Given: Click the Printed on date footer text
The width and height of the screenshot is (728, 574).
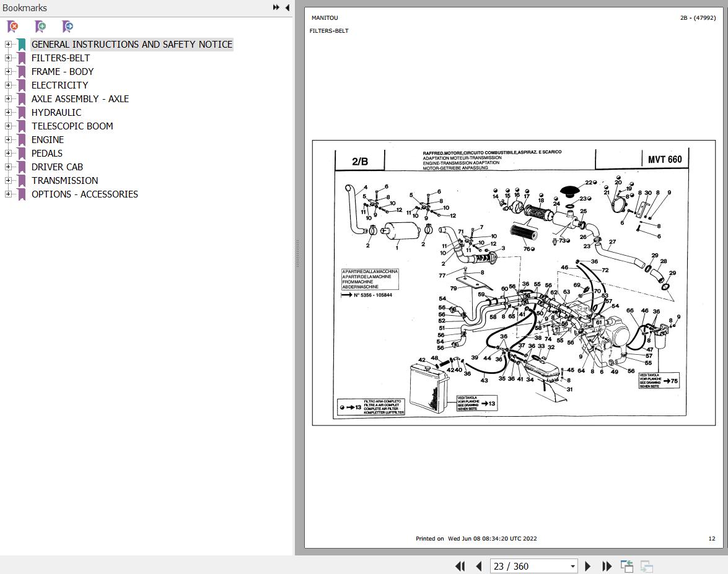Looking at the screenshot, I should point(476,539).
